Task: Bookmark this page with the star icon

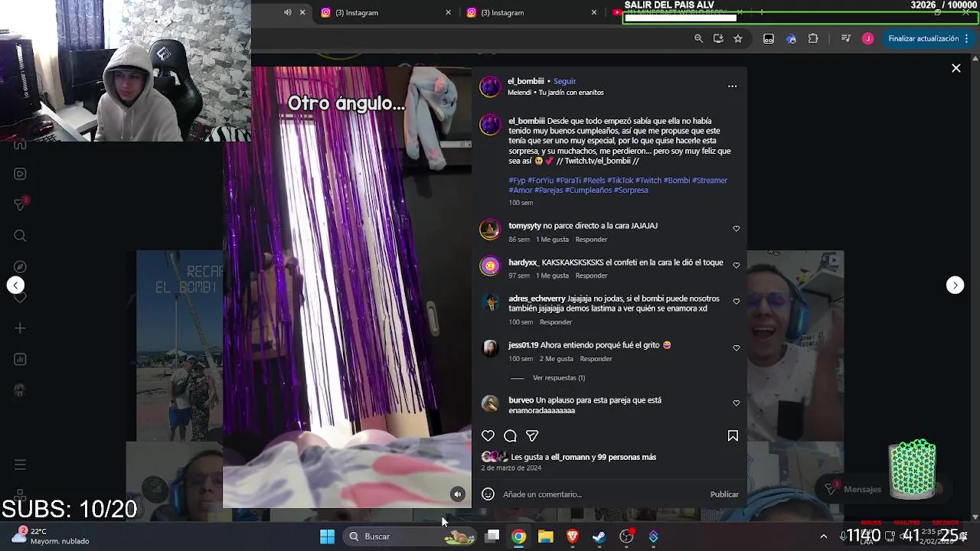Action: (x=738, y=38)
